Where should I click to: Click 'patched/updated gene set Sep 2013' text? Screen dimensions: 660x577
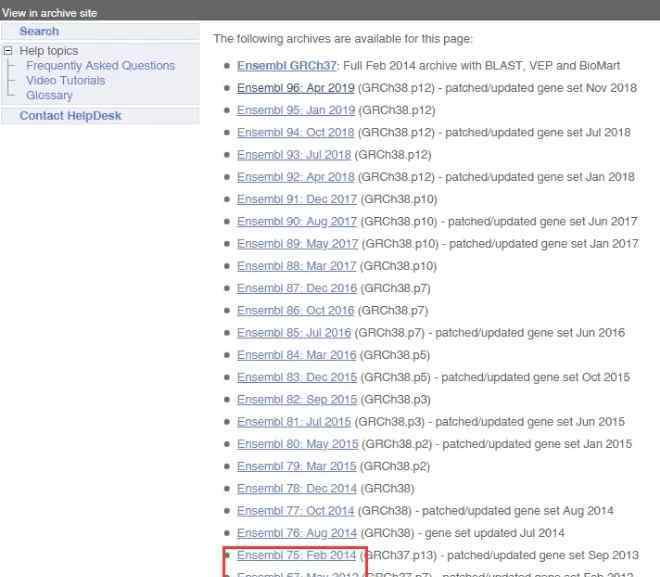click(543, 556)
